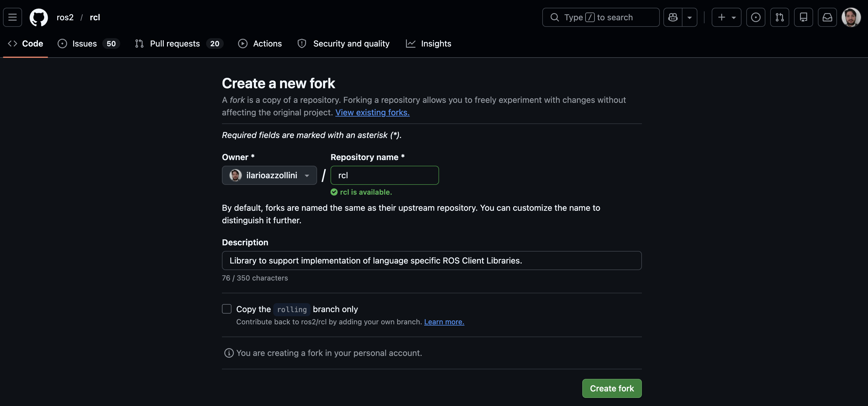The width and height of the screenshot is (868, 406).
Task: Open the rcl repository breadcrumb
Action: point(95,17)
